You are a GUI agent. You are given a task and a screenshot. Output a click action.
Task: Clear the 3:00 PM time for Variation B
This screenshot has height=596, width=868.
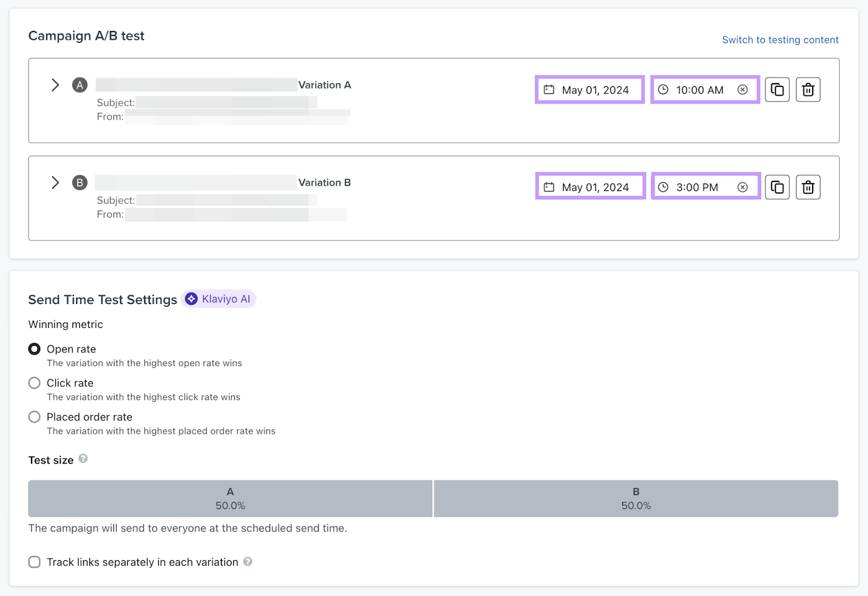point(743,187)
